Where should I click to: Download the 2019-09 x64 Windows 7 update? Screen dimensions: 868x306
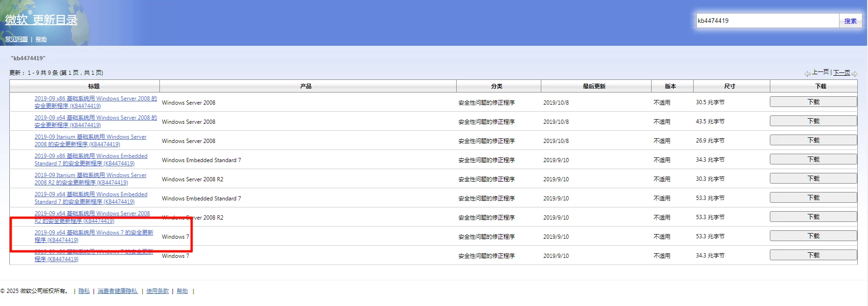[x=813, y=236]
